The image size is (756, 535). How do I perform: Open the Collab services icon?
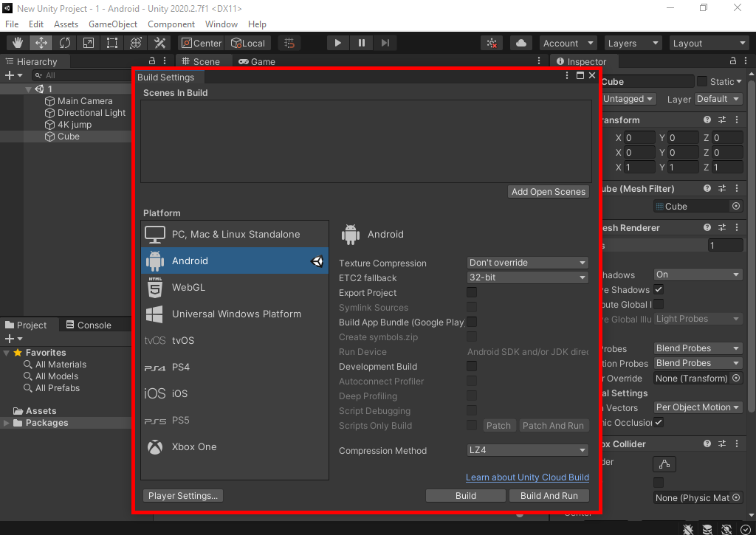[492, 43]
